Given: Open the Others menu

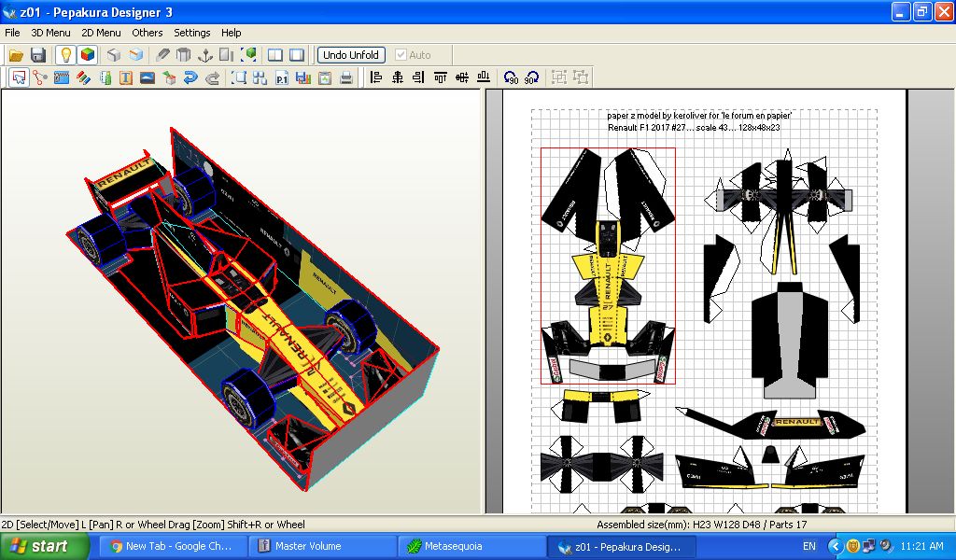Looking at the screenshot, I should point(147,33).
